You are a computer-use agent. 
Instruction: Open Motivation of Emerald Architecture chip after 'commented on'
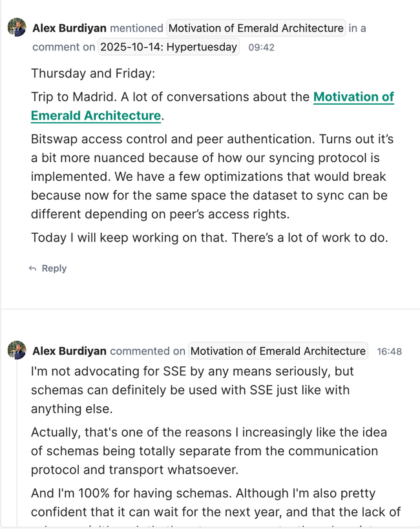click(x=278, y=351)
